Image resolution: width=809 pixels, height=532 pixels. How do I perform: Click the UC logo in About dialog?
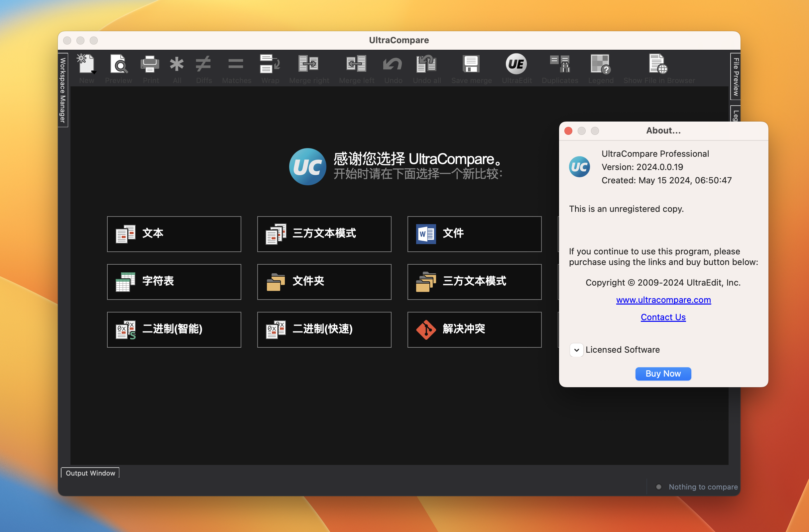click(x=579, y=167)
